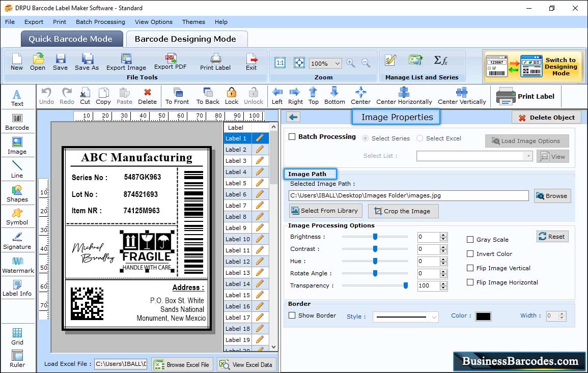Open the border Style dropdown
This screenshot has width=588, height=373.
(x=434, y=317)
